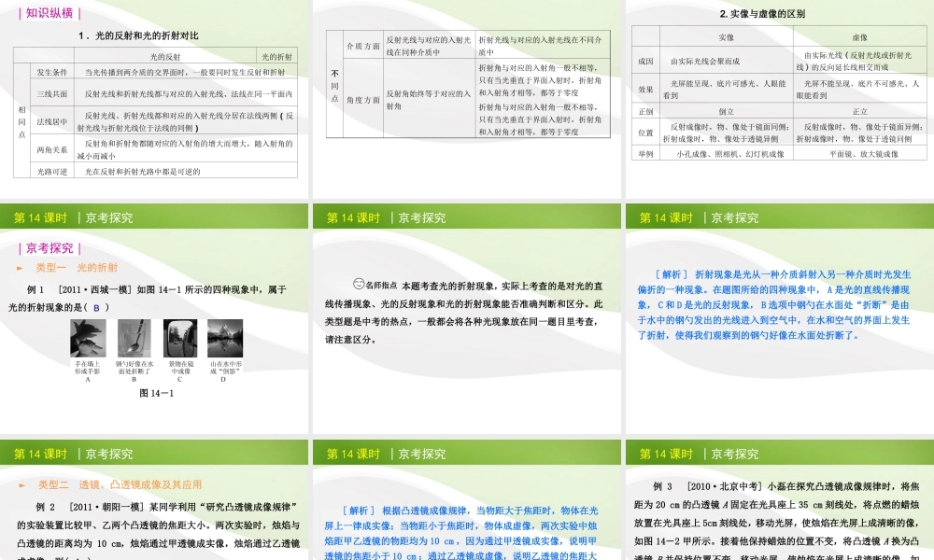This screenshot has height=560, width=934.
Task: Select the pink 知识纵横 heading
Action: click(50, 12)
